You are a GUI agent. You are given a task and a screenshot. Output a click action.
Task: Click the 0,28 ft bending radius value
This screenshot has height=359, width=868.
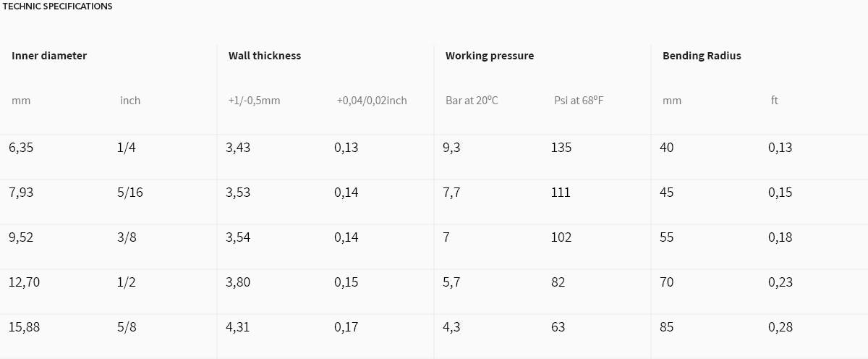pos(780,327)
